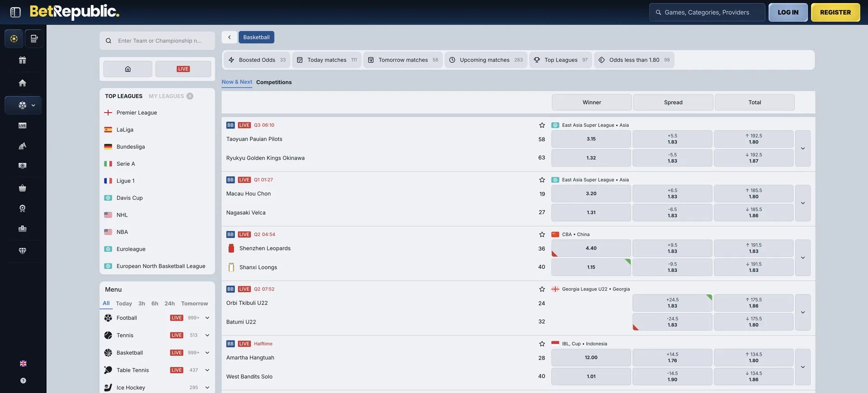The height and width of the screenshot is (393, 868).
Task: Toggle the LIVE filter button above Top Leagues
Action: (x=183, y=69)
